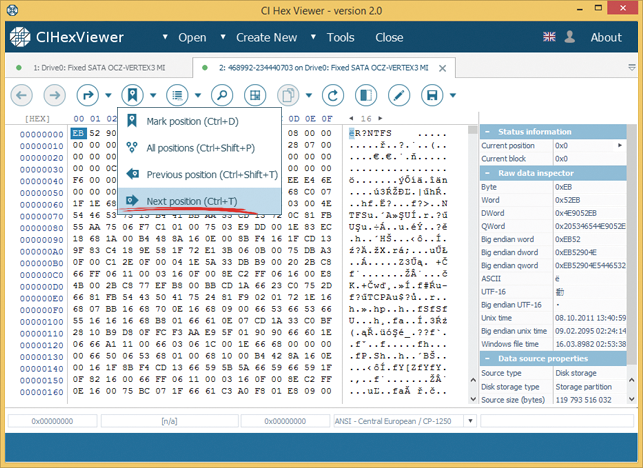
Task: Click Disk storage type value Storage partition
Action: (x=583, y=387)
